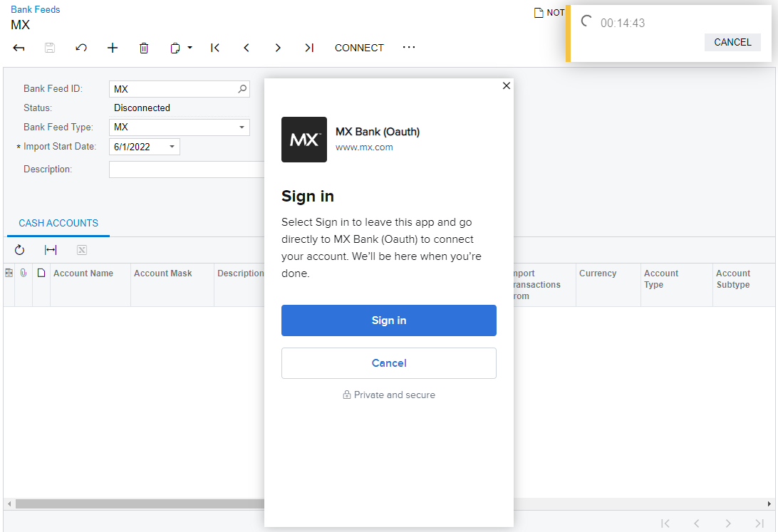This screenshot has width=778, height=532.
Task: Click Cancel in the sign-in dialog
Action: tap(389, 363)
